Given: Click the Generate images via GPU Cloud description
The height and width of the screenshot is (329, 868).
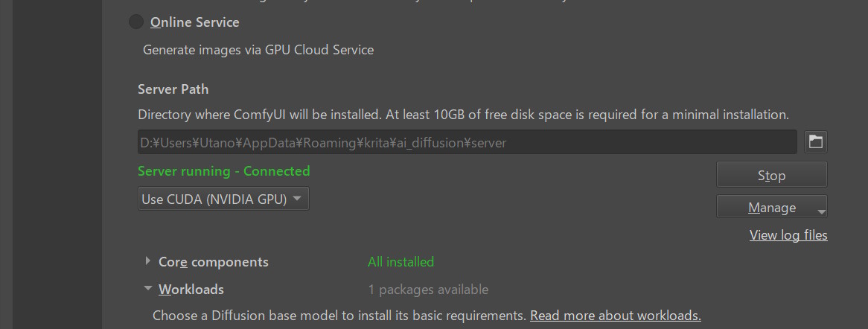Looking at the screenshot, I should pyautogui.click(x=258, y=50).
